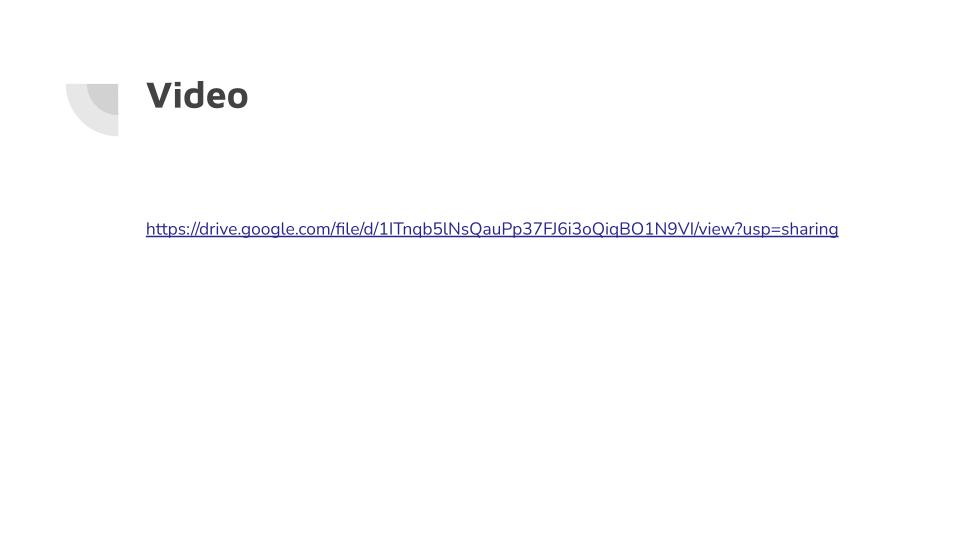Click the "https://" start of the link
The width and height of the screenshot is (960, 540).
point(172,229)
